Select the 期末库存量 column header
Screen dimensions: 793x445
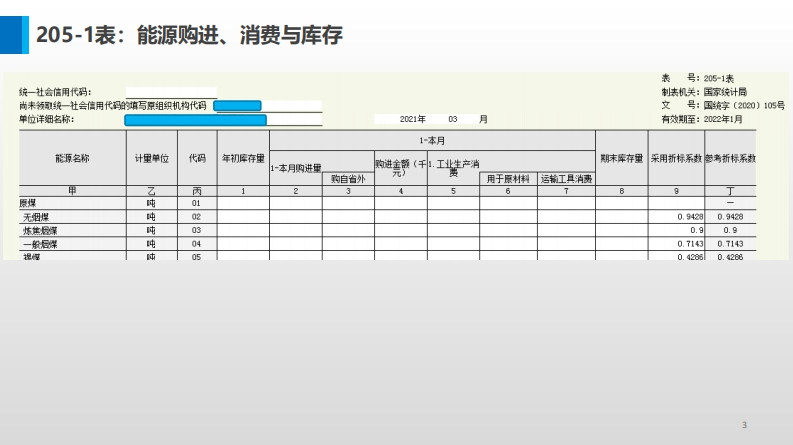tap(621, 158)
